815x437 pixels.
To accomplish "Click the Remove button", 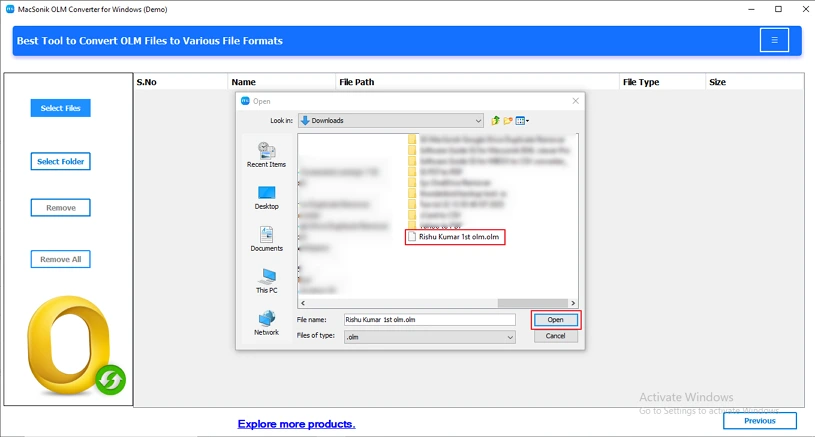I will tap(60, 208).
